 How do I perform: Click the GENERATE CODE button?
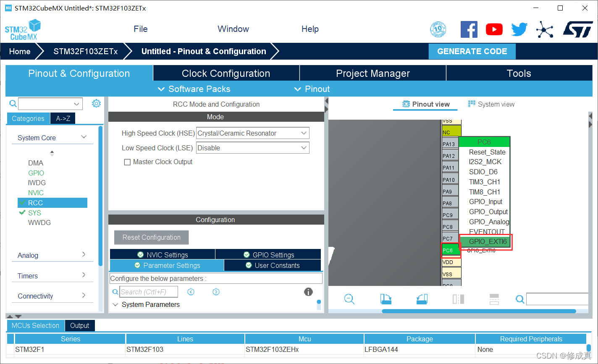coord(472,51)
